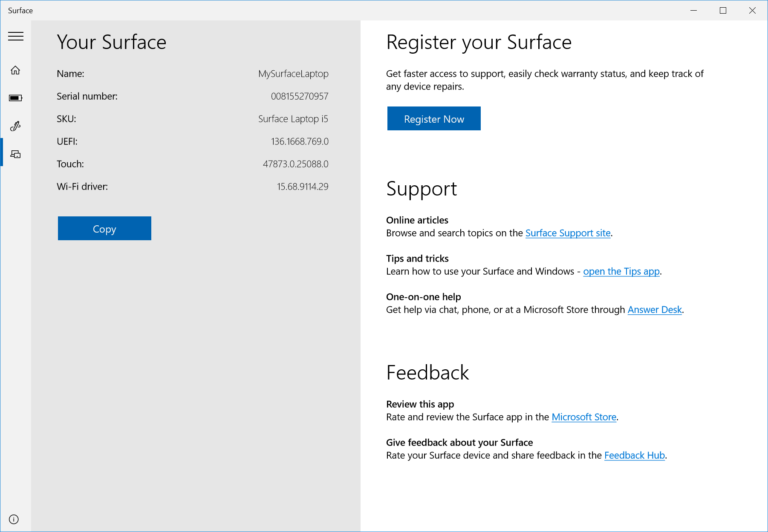768x532 pixels.
Task: Click the Wi-Fi driver version value
Action: pyautogui.click(x=303, y=187)
